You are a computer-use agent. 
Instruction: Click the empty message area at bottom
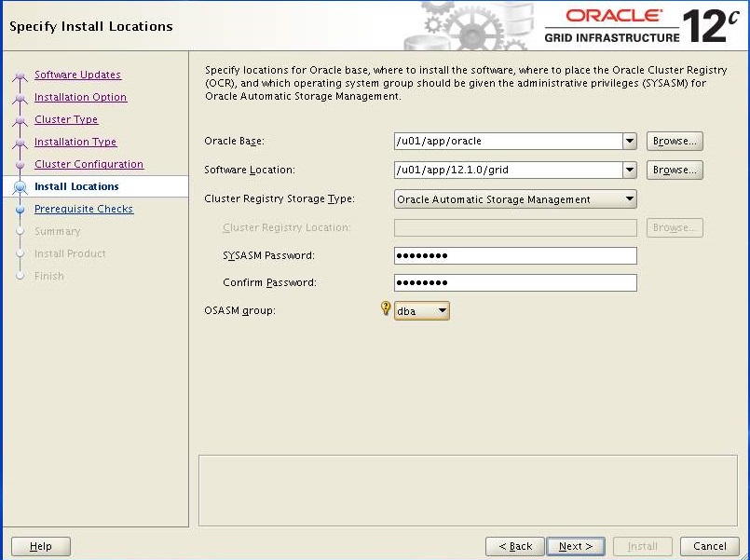[x=468, y=490]
